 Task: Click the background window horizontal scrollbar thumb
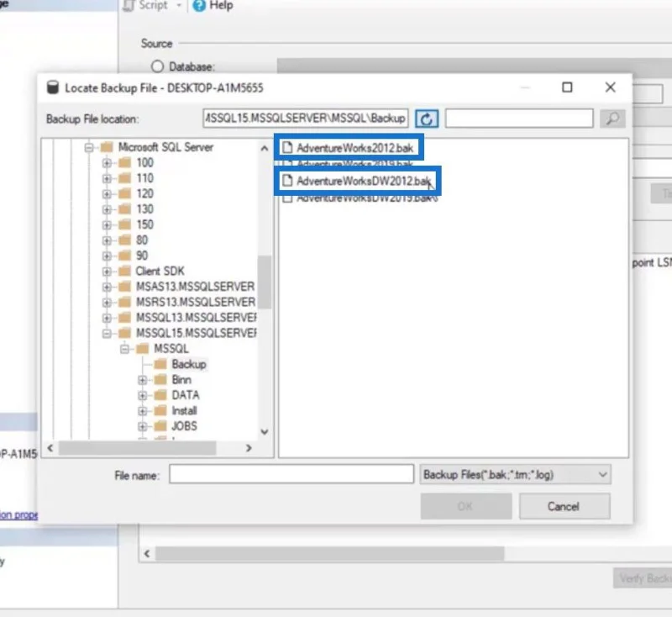pos(329,554)
